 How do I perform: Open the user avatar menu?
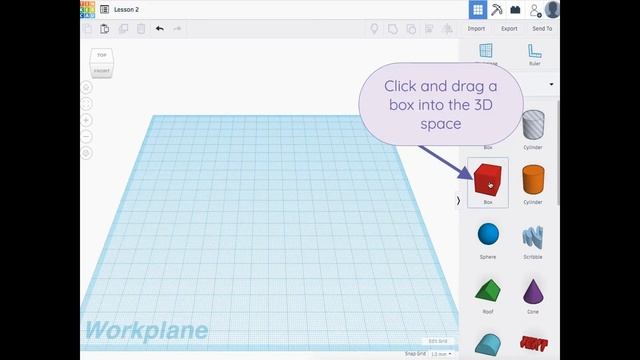point(552,9)
